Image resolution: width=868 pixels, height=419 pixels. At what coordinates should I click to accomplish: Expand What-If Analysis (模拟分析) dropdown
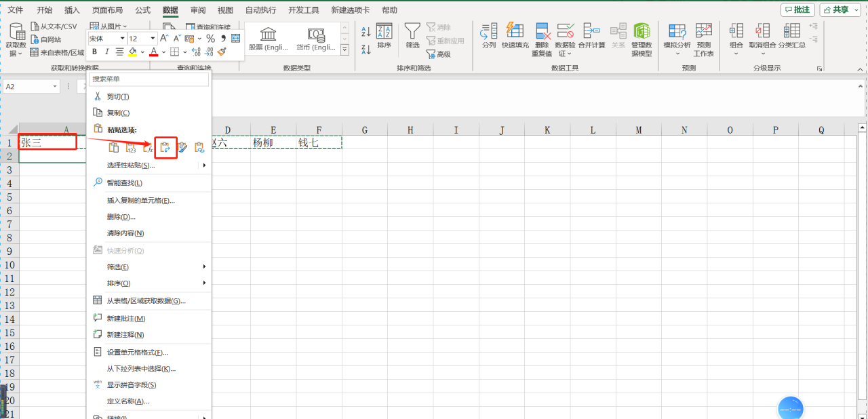pos(677,54)
